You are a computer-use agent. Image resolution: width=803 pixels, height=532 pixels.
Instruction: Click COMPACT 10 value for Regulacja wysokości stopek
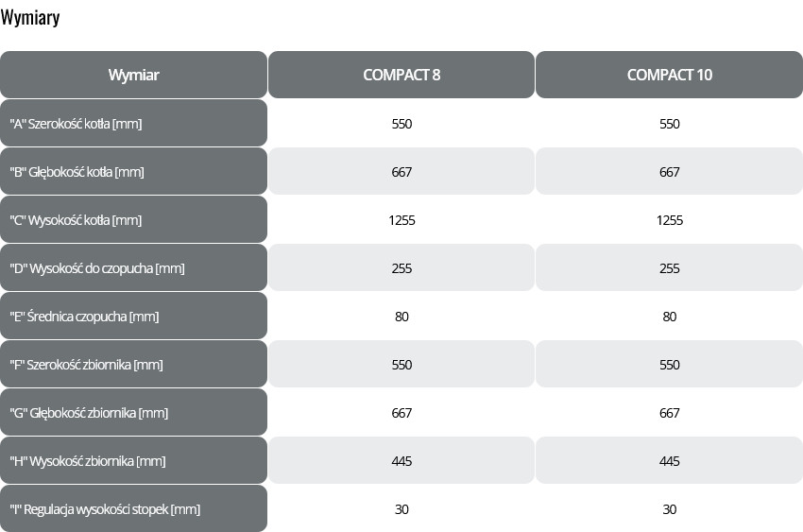(x=669, y=509)
